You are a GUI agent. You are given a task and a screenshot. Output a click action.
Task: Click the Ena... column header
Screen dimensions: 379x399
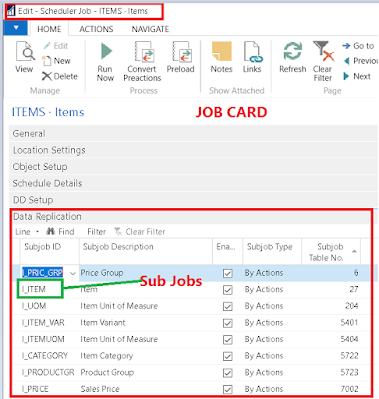point(228,252)
